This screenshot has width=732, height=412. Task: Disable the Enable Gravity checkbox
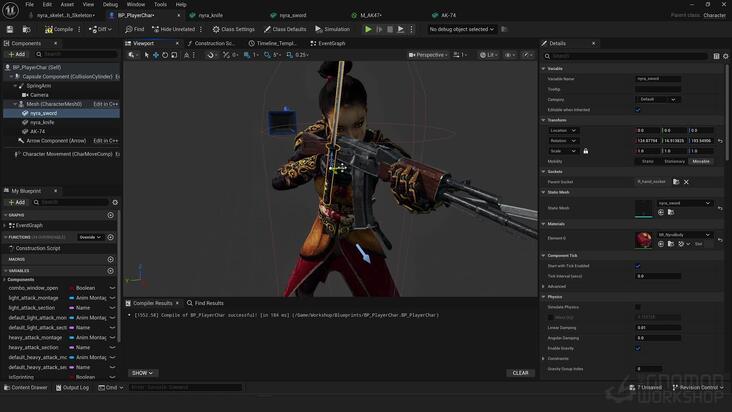[638, 348]
